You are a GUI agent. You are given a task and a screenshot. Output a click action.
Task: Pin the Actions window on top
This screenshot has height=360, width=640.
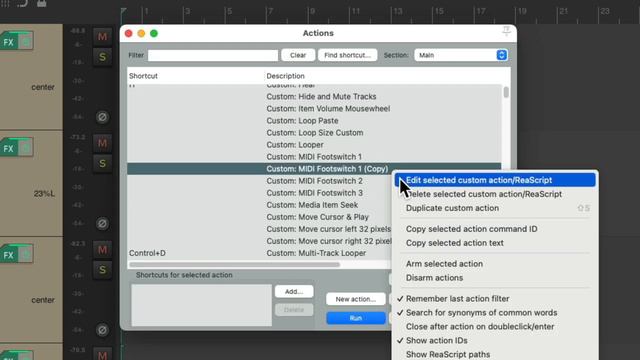click(x=506, y=31)
